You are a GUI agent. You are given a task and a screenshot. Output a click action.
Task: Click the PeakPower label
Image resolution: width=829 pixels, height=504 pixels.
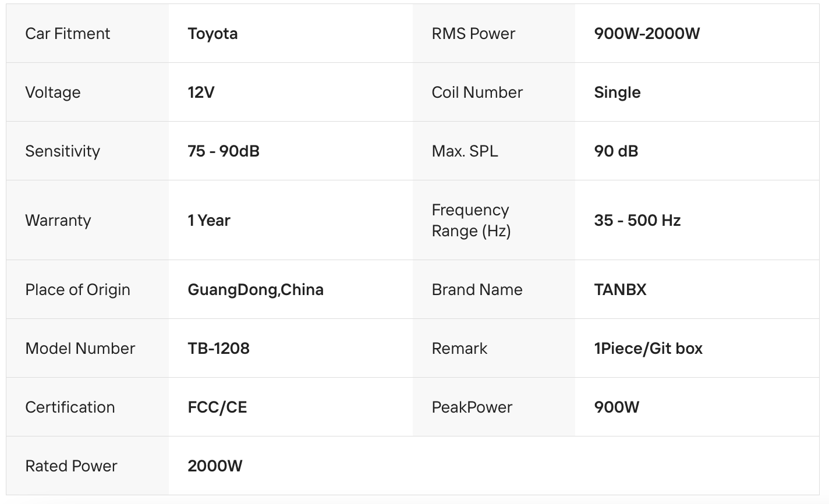coord(472,407)
